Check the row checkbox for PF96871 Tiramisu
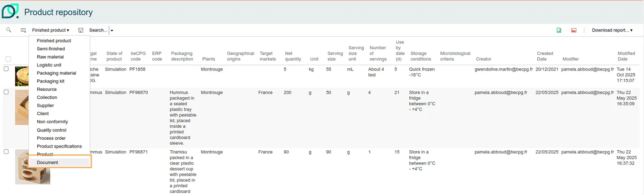The height and width of the screenshot is (195, 644). pos(6,152)
